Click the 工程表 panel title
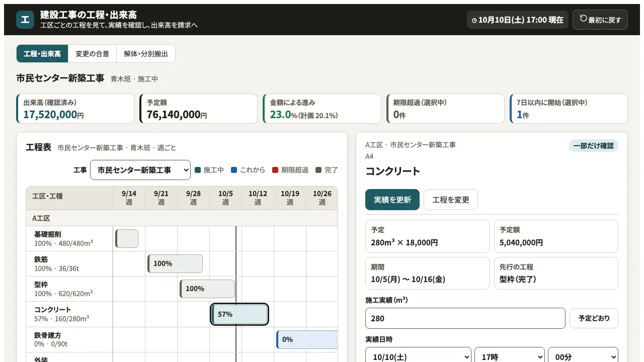644x362 pixels. point(38,147)
